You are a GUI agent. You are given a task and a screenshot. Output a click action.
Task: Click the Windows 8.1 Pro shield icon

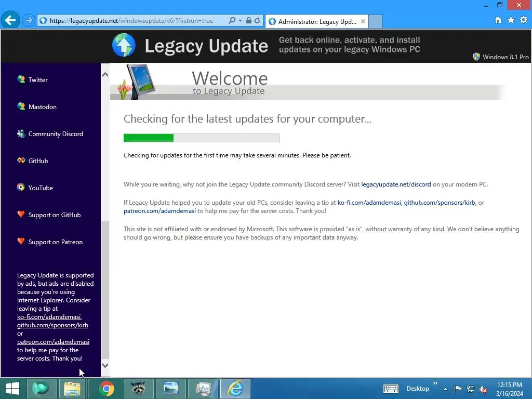pyautogui.click(x=476, y=57)
